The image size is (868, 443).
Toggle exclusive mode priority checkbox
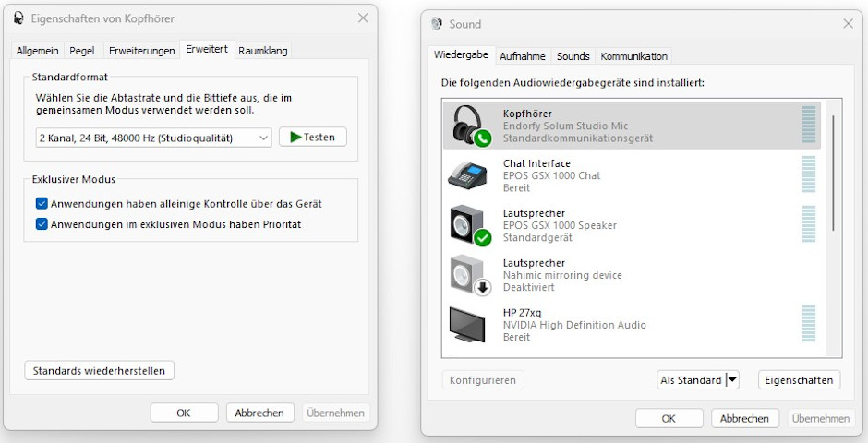(42, 224)
